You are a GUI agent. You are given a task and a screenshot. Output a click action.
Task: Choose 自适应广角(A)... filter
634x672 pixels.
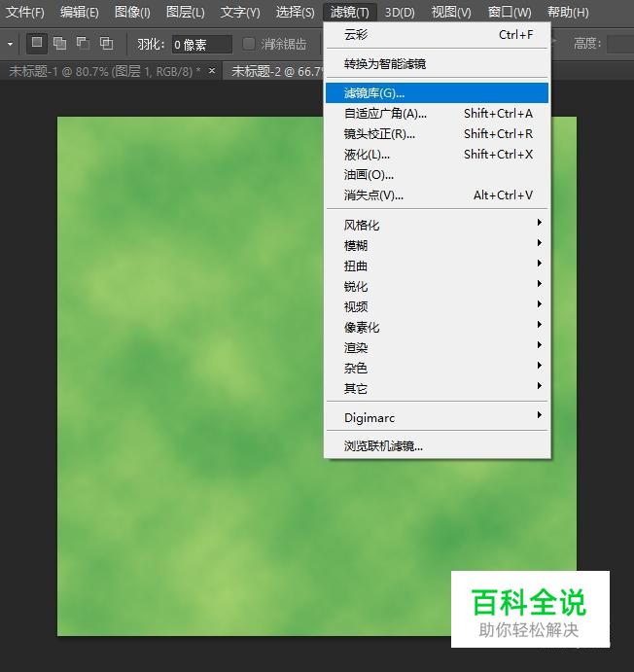[x=437, y=114]
